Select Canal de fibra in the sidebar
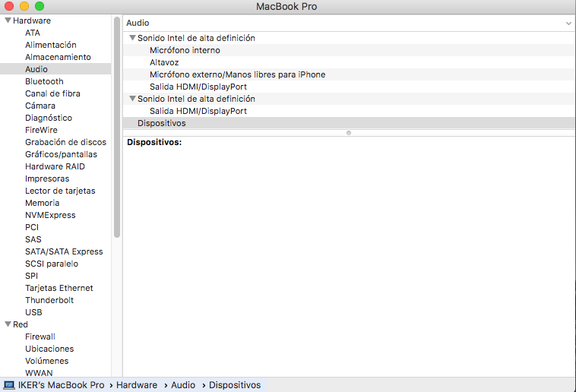Image resolution: width=576 pixels, height=392 pixels. [x=52, y=93]
